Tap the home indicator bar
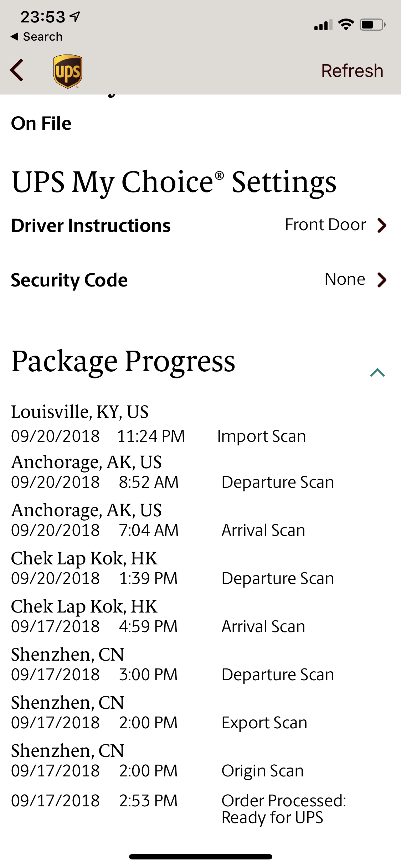The height and width of the screenshot is (868, 401). 201,857
